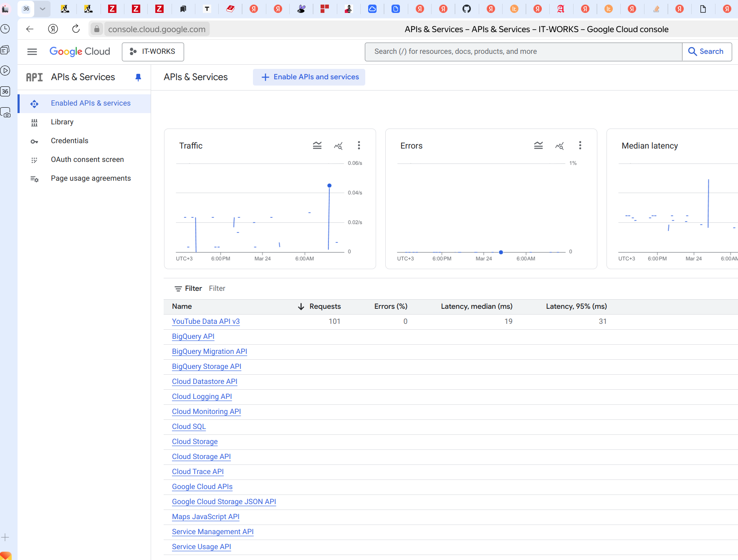Click the Latency, 95% (ms) column header
This screenshot has width=738, height=560.
(x=576, y=307)
